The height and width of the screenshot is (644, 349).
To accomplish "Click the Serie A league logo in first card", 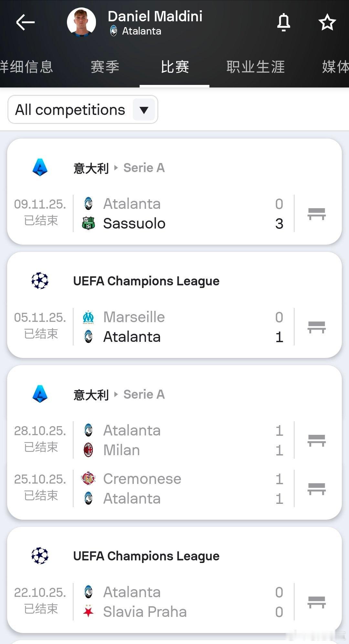I will pyautogui.click(x=40, y=168).
